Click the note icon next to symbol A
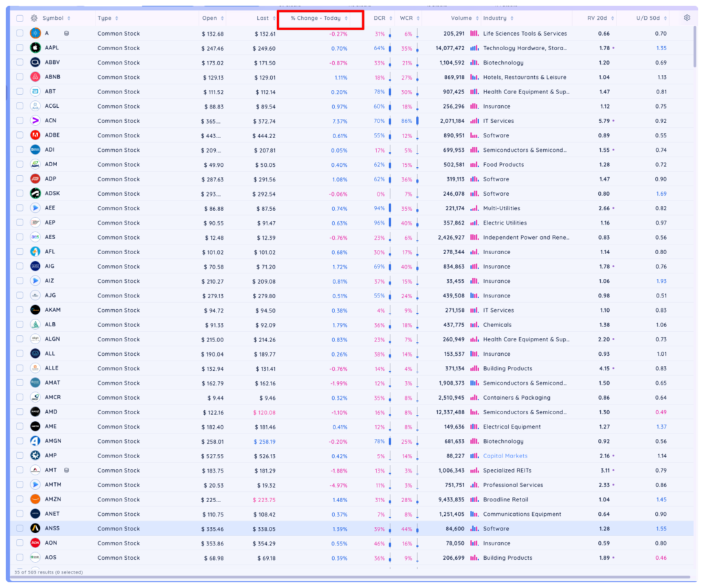Viewport: 704px width, 588px height. click(x=67, y=33)
